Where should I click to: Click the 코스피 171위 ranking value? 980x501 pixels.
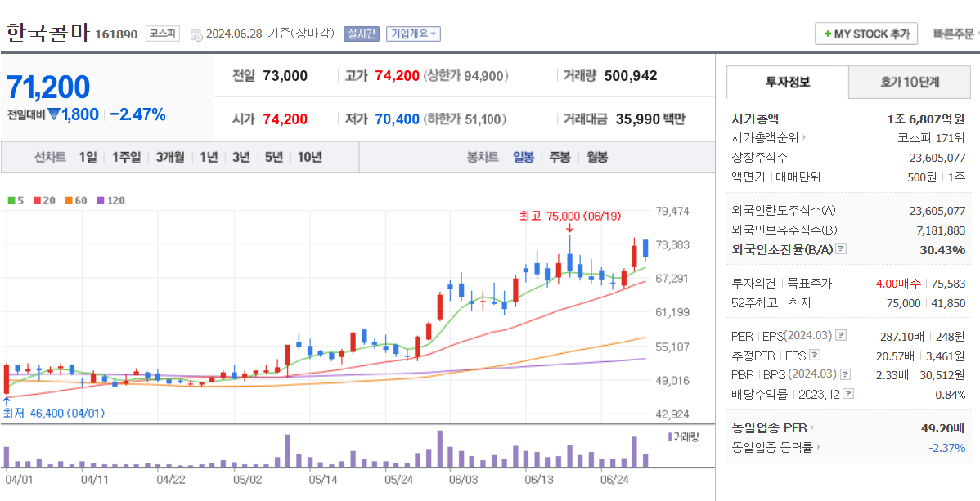[931, 138]
